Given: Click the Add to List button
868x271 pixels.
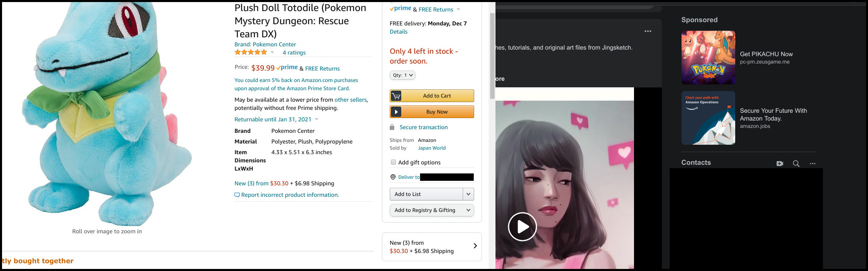Looking at the screenshot, I should click(426, 194).
